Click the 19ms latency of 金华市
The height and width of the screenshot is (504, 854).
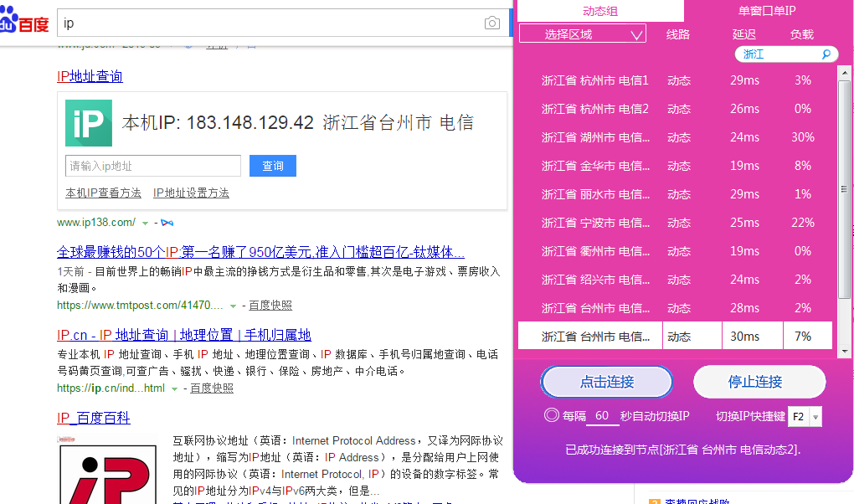744,166
